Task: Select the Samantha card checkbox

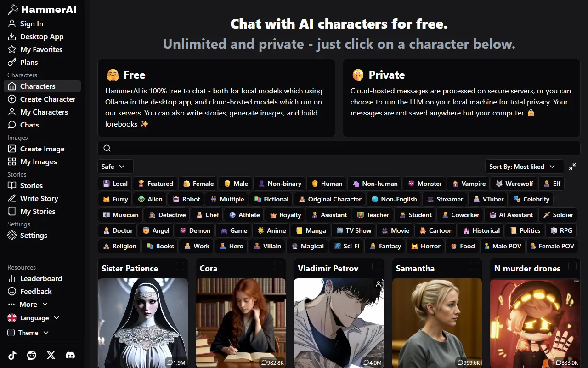Action: tap(474, 266)
